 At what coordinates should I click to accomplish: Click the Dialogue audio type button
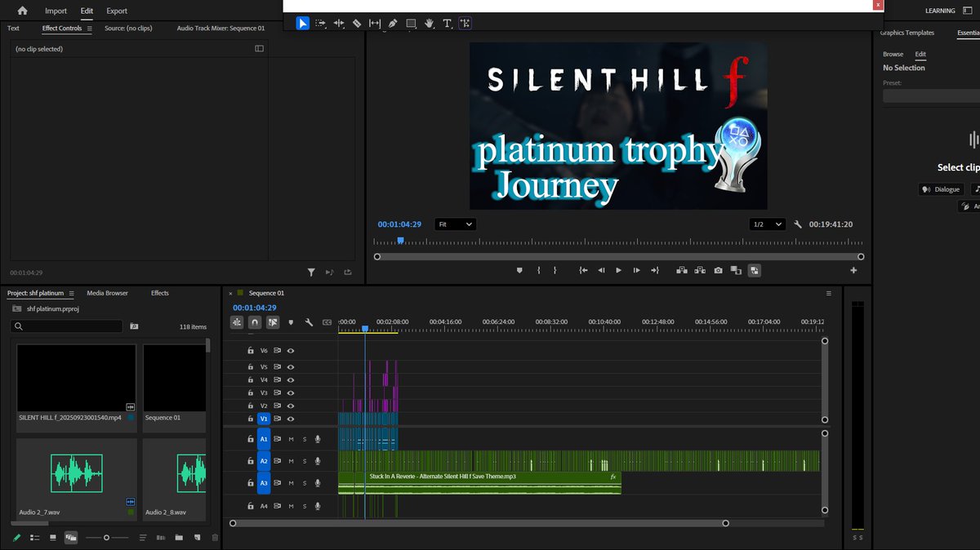pyautogui.click(x=941, y=189)
